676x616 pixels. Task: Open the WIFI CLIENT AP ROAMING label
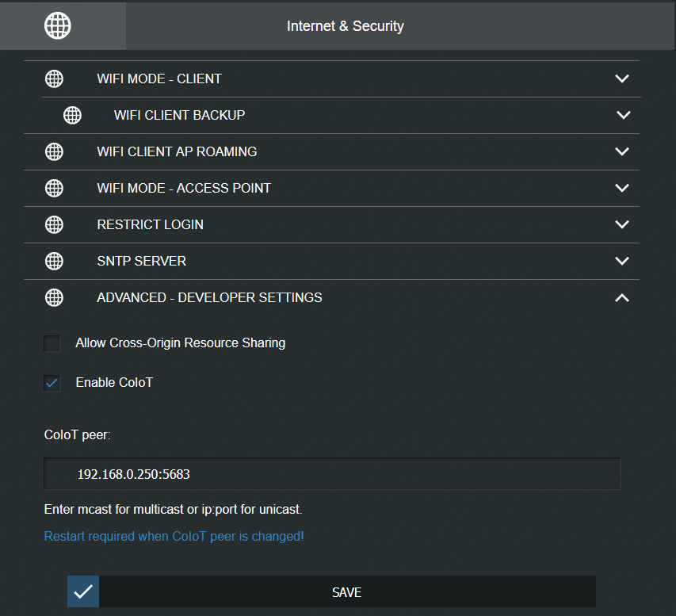click(x=177, y=151)
